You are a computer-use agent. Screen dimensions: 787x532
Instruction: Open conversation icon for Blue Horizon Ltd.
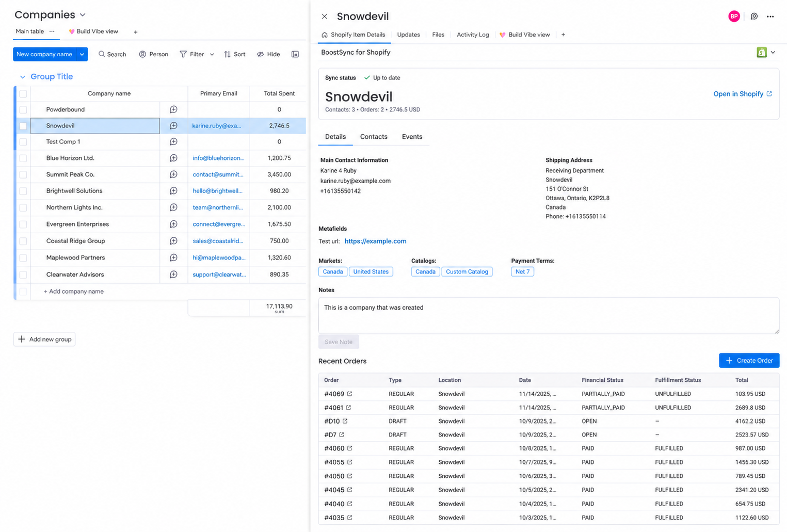pos(173,158)
